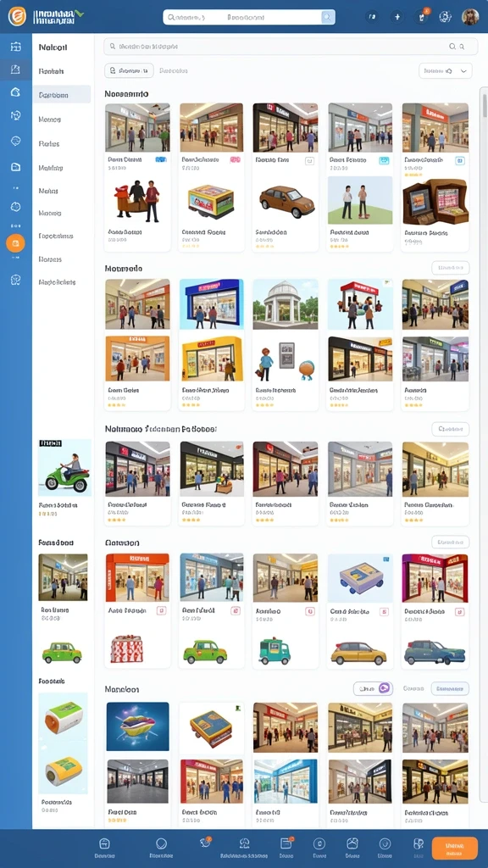Image resolution: width=488 pixels, height=868 pixels.
Task: Open the red kiosk thumbnail
Action: pyautogui.click(x=360, y=304)
